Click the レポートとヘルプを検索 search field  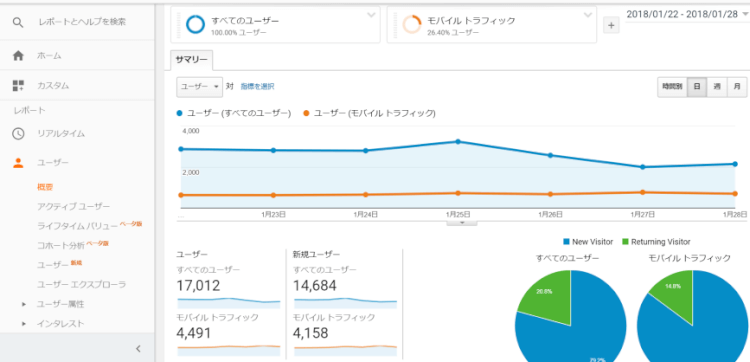83,22
